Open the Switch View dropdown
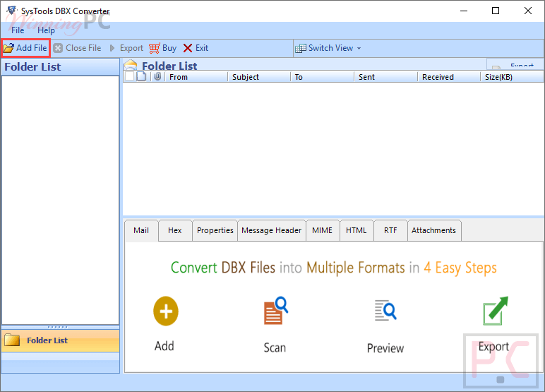The width and height of the screenshot is (545, 392). (x=328, y=48)
